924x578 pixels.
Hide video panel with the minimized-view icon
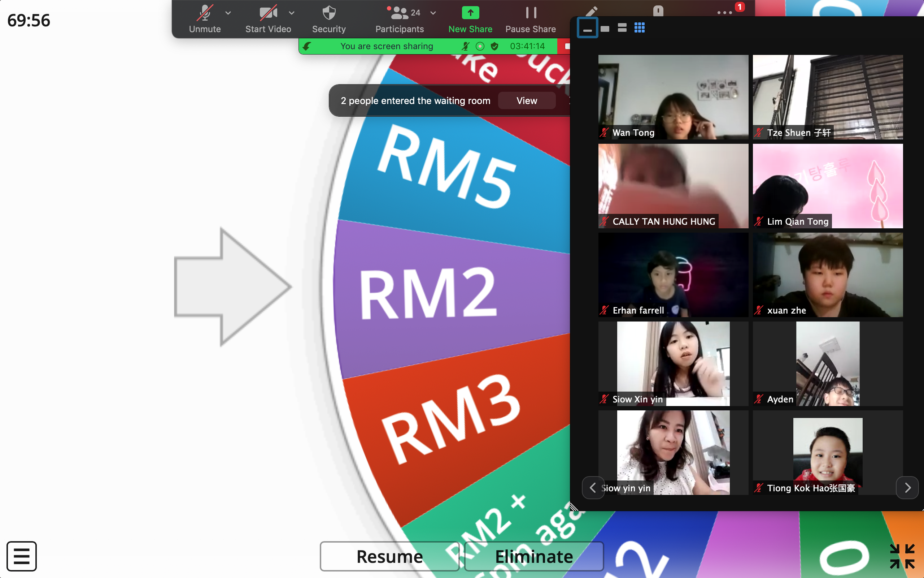[x=587, y=28]
